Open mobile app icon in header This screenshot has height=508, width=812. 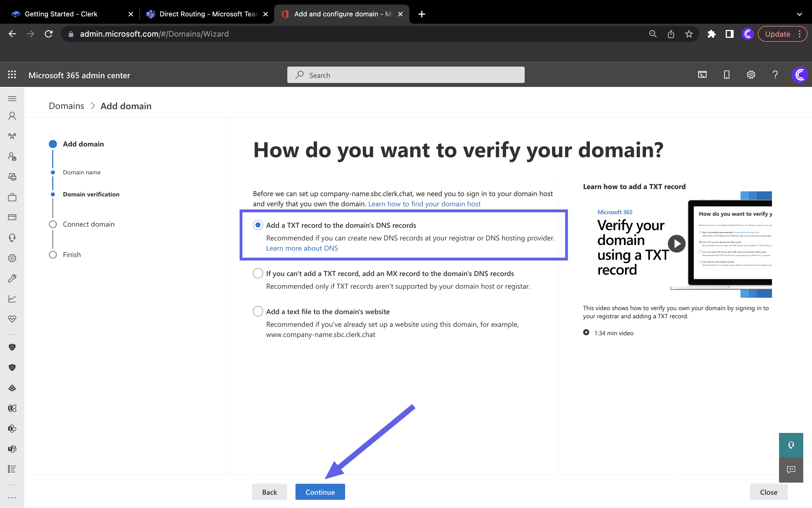(727, 75)
